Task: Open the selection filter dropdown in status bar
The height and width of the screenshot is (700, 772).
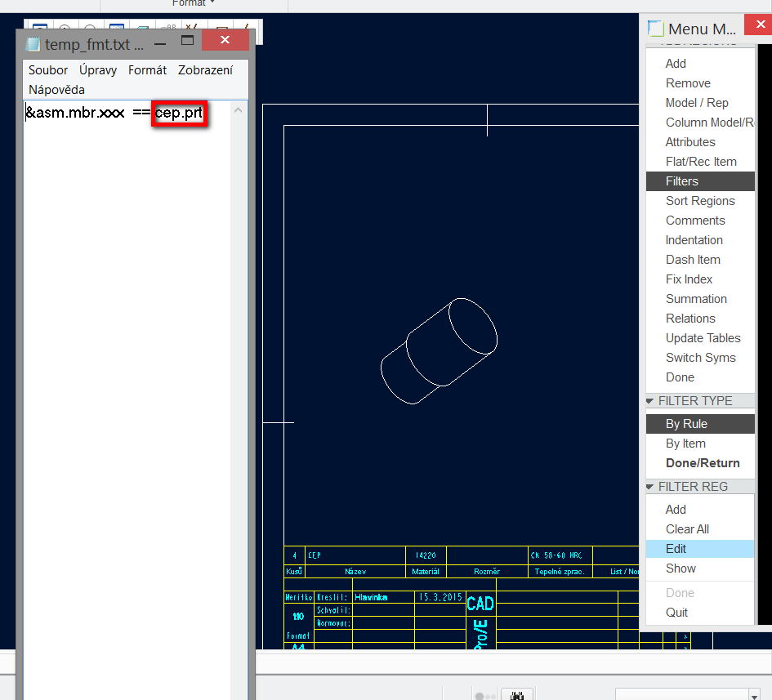Action: pyautogui.click(x=754, y=695)
